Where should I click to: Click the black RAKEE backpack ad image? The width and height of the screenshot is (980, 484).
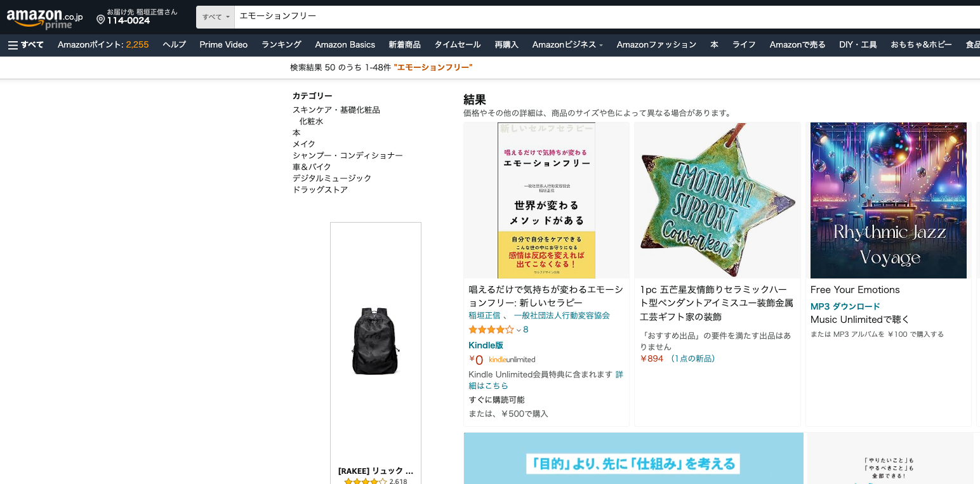(375, 341)
